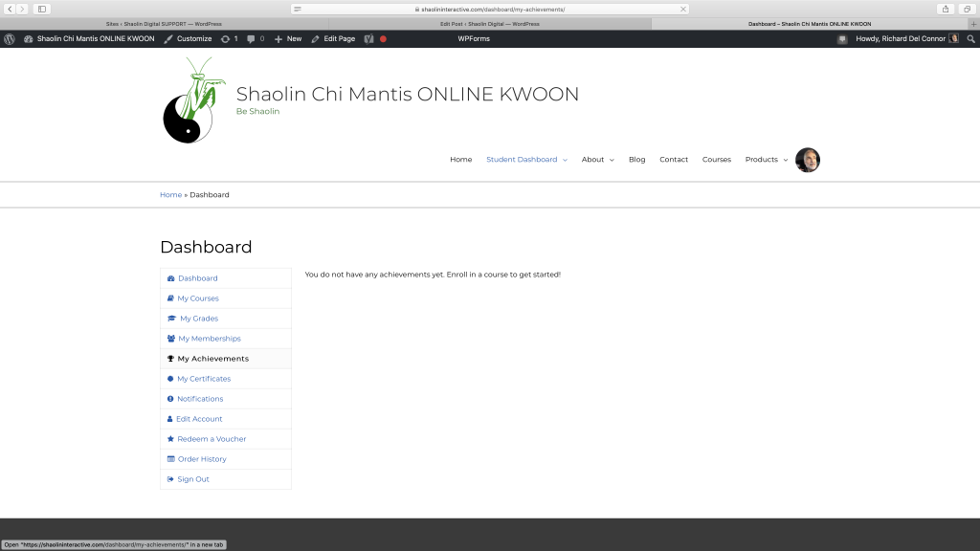This screenshot has width=980, height=551.
Task: Click the certificate icon for My Certificates
Action: (170, 379)
